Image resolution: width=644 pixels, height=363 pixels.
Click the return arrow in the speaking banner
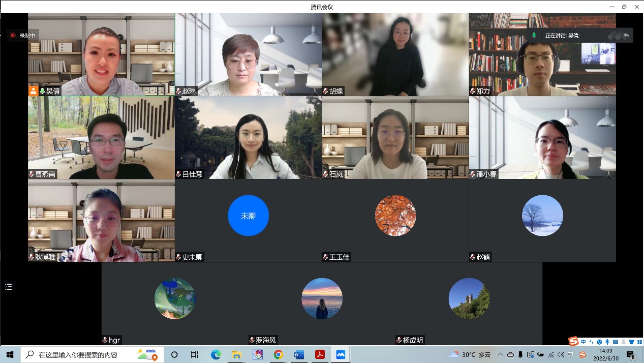coord(626,35)
